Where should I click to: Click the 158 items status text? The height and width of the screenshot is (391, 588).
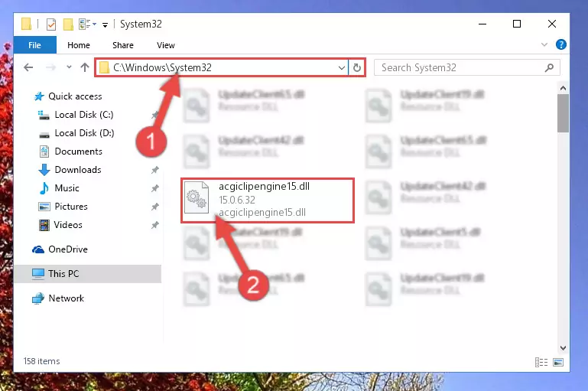(41, 361)
